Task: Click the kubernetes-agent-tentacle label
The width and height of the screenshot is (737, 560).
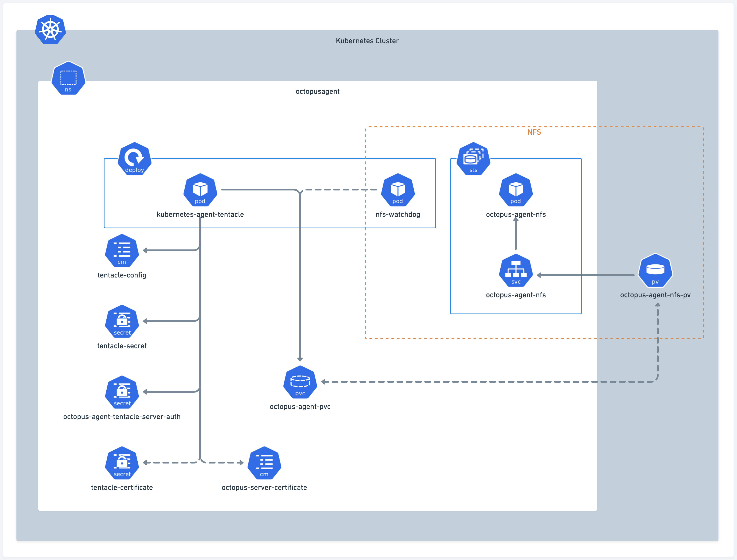Action: pyautogui.click(x=200, y=214)
